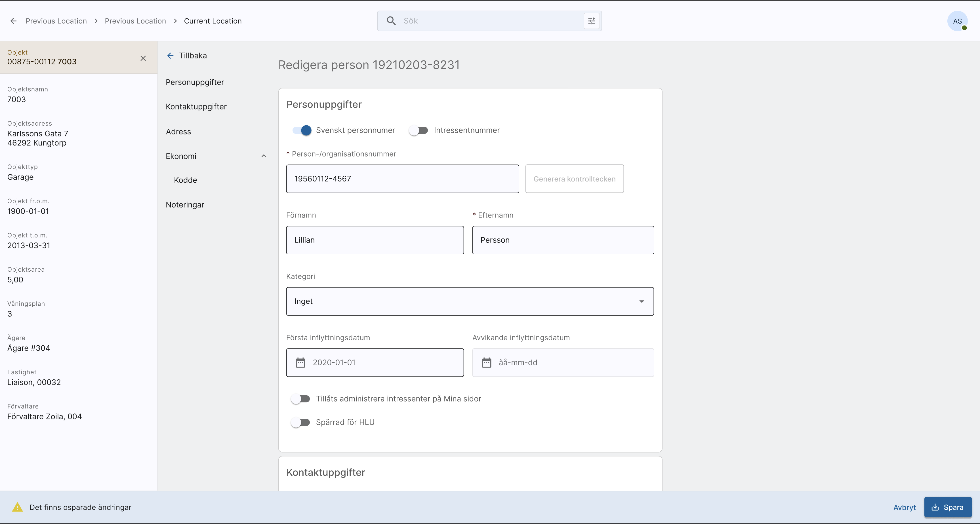Click the Person-/organisationsnummer input field
The image size is (980, 524).
tap(403, 179)
